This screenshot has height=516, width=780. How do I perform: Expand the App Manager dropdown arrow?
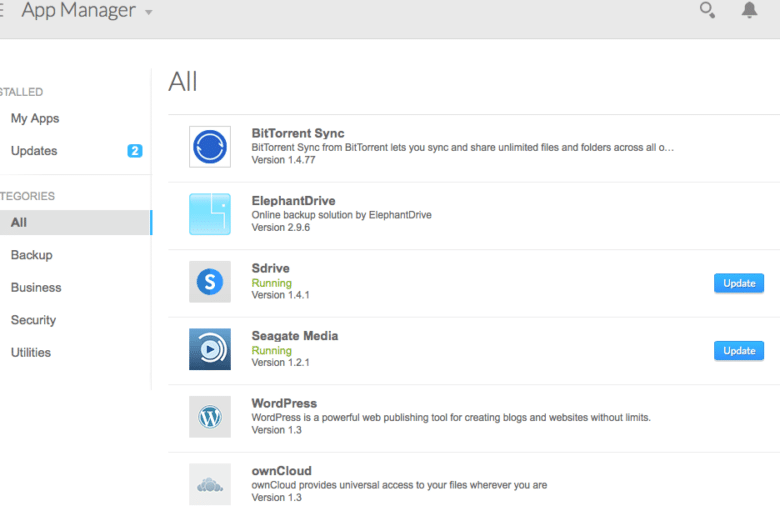(x=149, y=12)
